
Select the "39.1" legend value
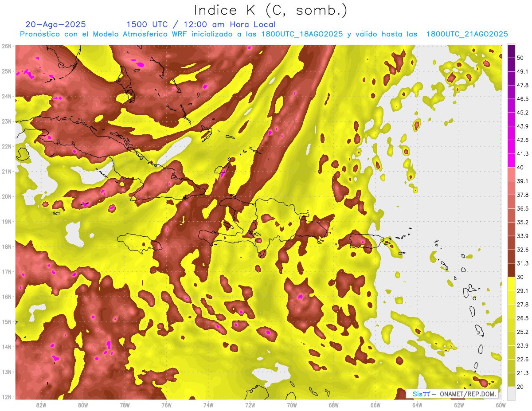(x=522, y=181)
